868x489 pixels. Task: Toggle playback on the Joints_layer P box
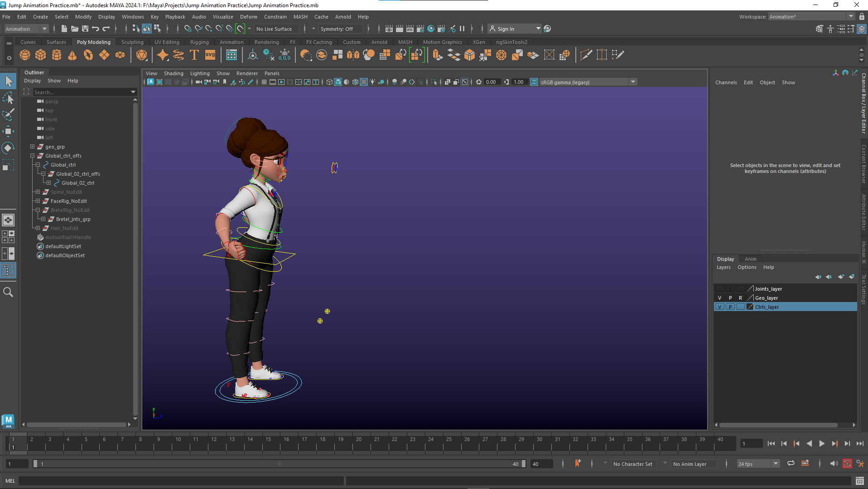coord(730,288)
